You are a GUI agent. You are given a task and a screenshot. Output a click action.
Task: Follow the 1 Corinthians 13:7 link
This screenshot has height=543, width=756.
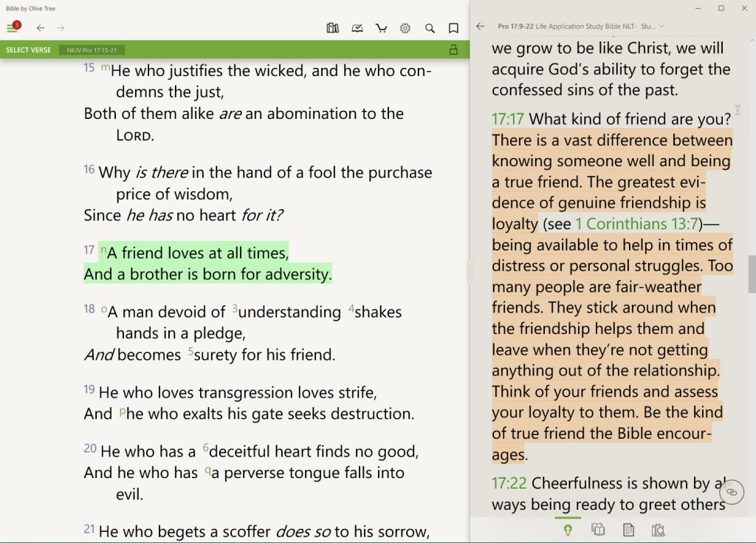(x=636, y=223)
